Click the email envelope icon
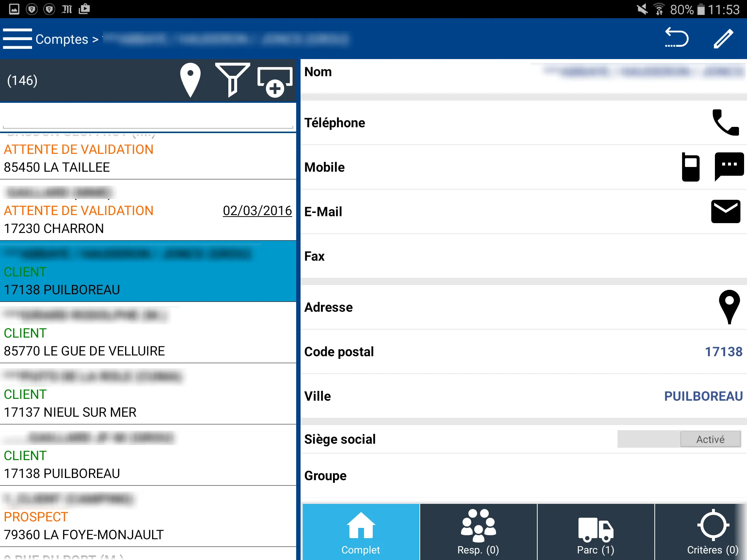The height and width of the screenshot is (560, 747). [x=726, y=211]
